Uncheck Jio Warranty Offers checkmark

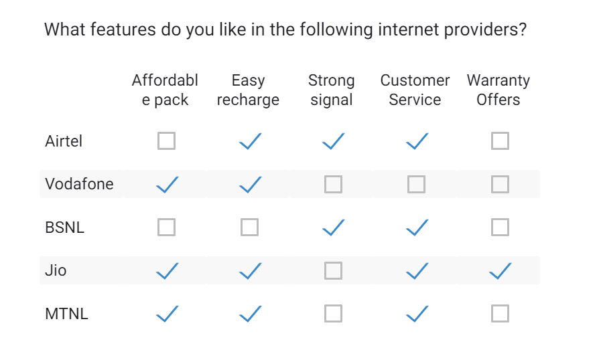[500, 271]
